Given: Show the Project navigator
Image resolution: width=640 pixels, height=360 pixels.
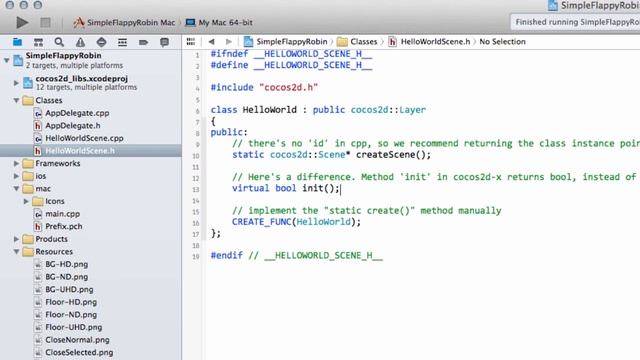Looking at the screenshot, I should coord(17,42).
